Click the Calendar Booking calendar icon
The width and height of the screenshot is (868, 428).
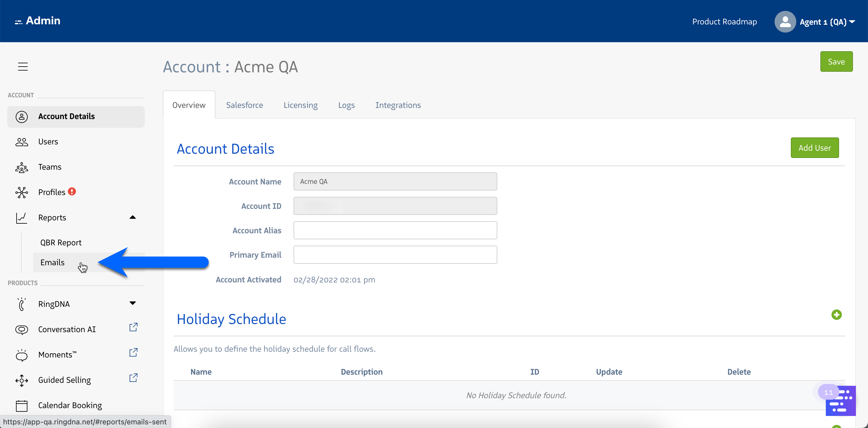22,405
